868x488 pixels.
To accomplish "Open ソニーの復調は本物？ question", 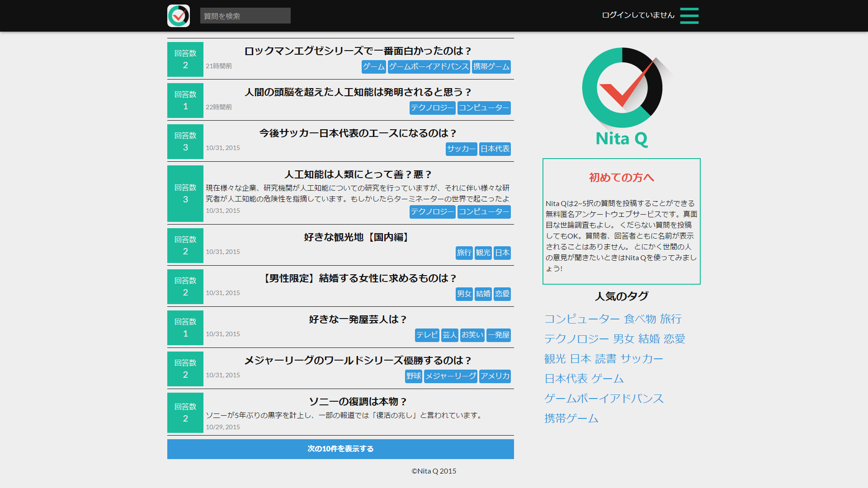I will point(358,402).
